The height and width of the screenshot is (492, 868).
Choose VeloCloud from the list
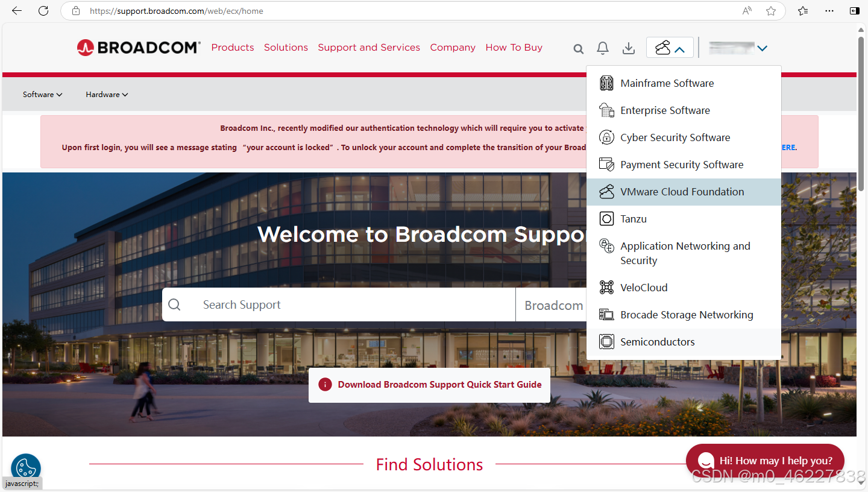point(684,288)
